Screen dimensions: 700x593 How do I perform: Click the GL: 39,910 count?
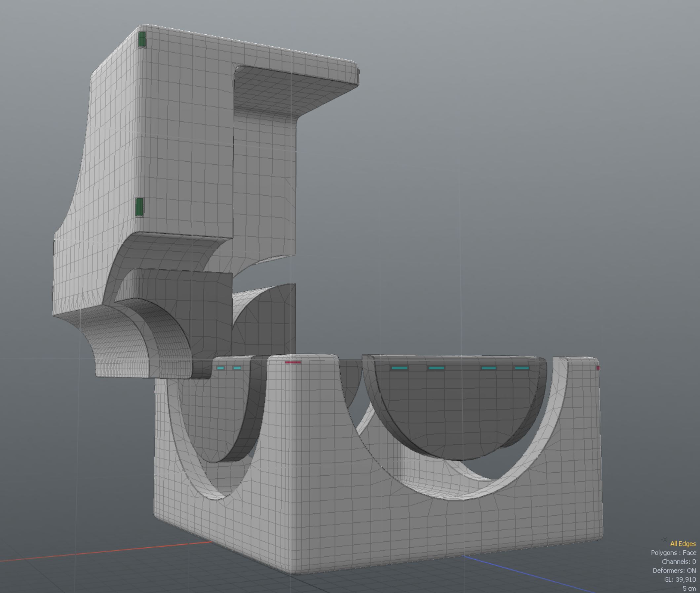click(x=680, y=579)
